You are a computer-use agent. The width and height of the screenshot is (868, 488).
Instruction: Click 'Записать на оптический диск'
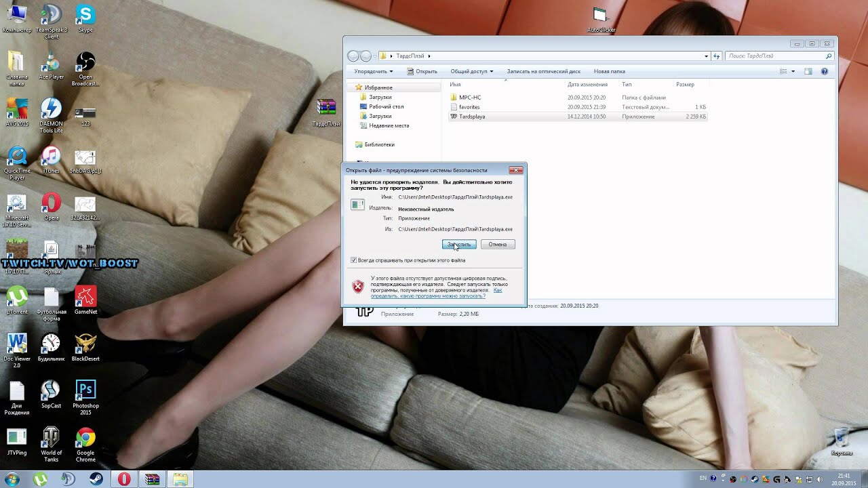(x=544, y=71)
